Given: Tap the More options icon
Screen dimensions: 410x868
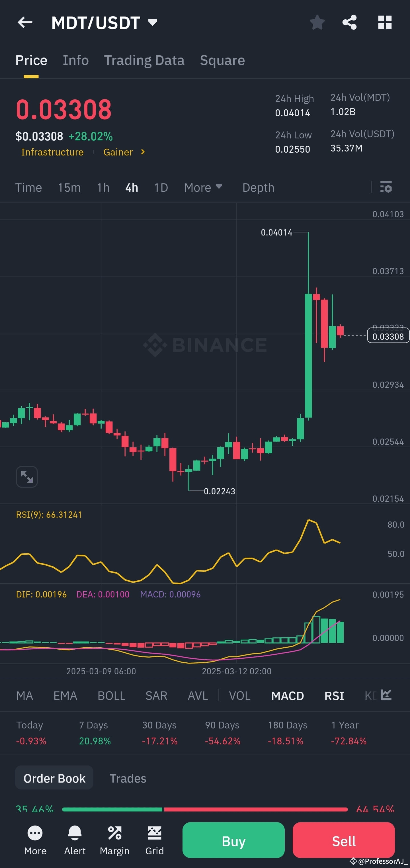Looking at the screenshot, I should pyautogui.click(x=35, y=841).
